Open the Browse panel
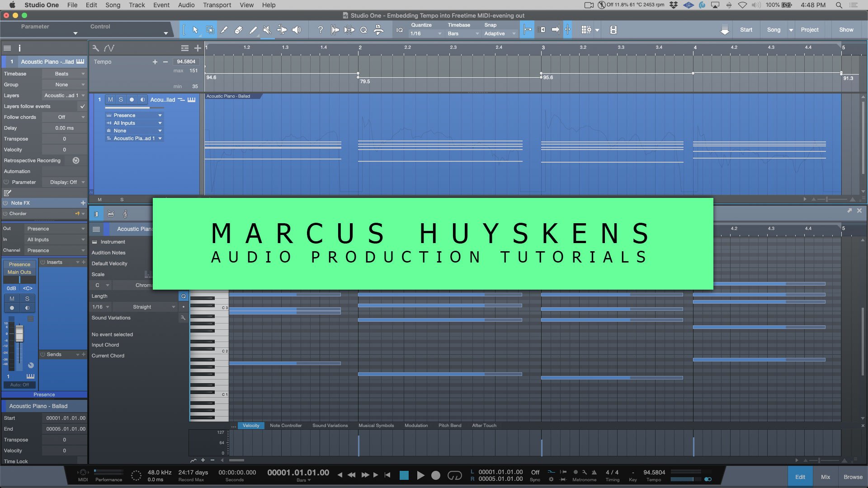The width and height of the screenshot is (868, 488). [x=853, y=477]
